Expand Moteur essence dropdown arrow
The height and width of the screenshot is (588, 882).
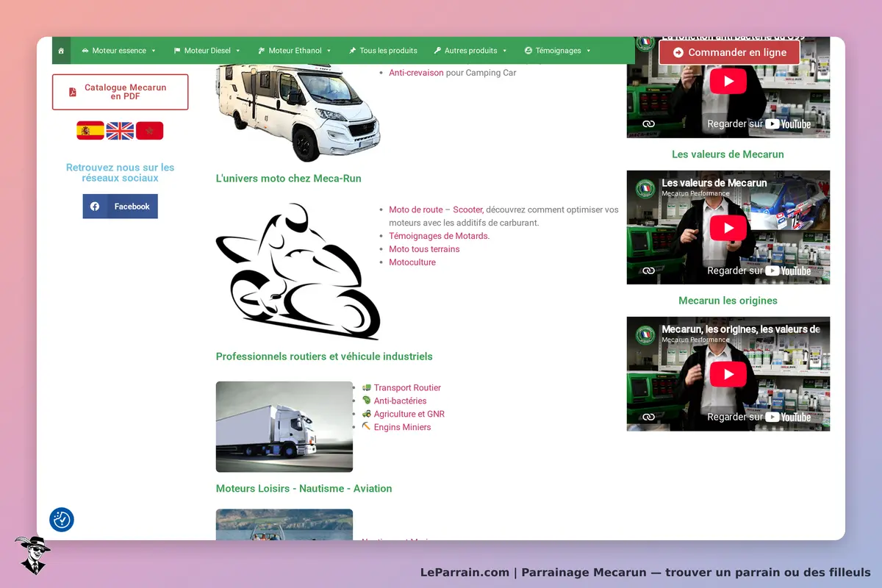point(154,51)
